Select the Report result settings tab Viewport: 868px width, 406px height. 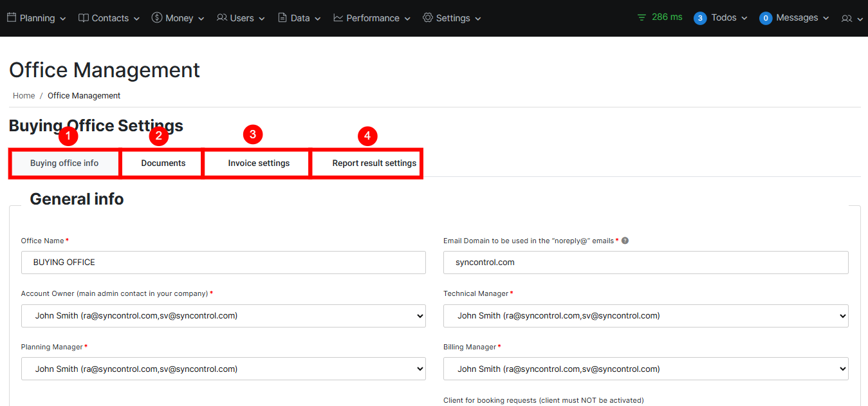374,163
